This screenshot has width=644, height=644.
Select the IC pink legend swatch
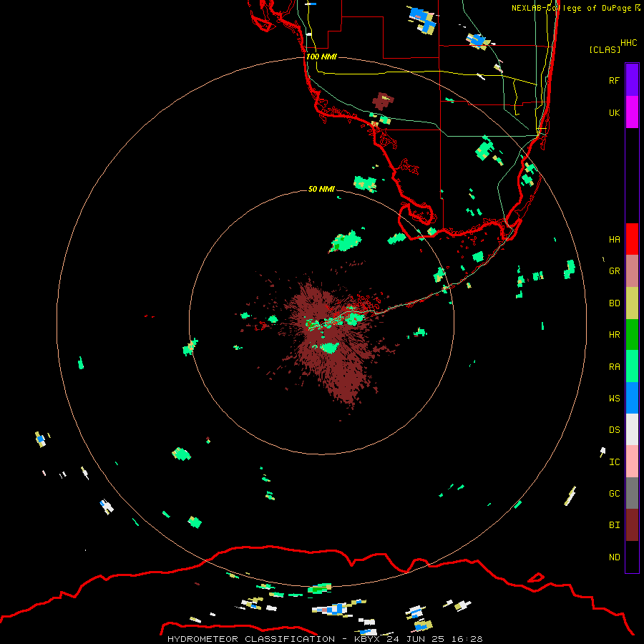632,462
